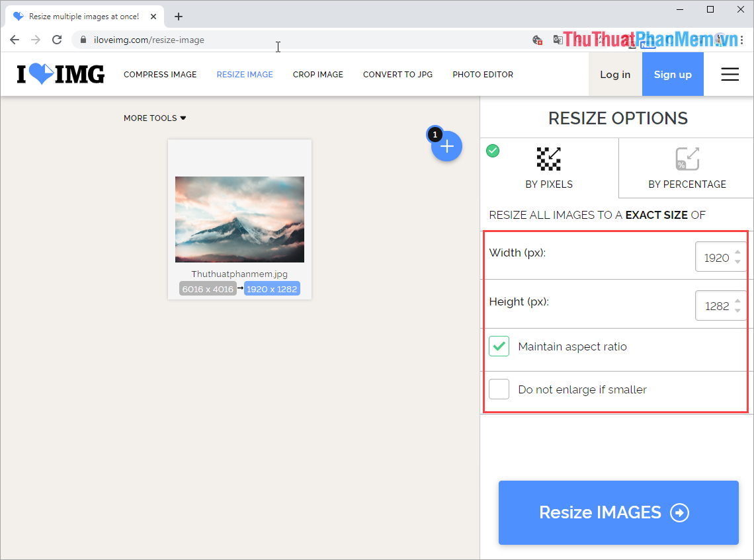
Task: Open the hamburger menu
Action: tap(730, 74)
